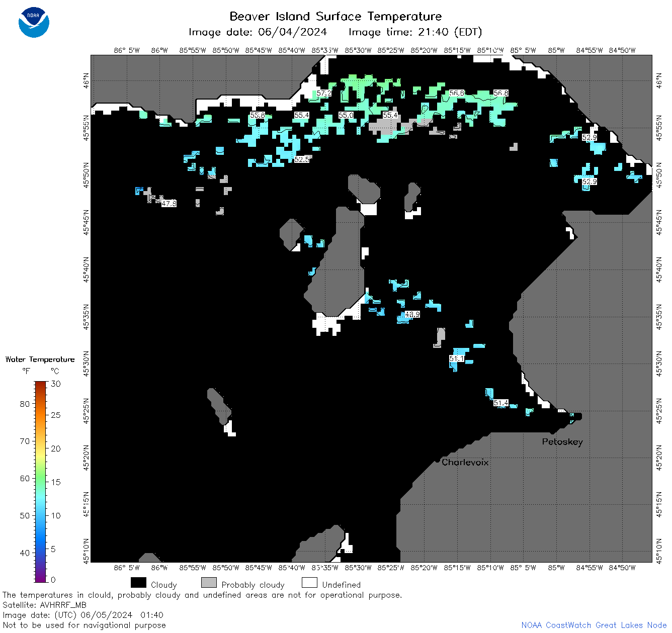
Task: Click the 25 value on Celsius scale
Action: click(x=56, y=415)
